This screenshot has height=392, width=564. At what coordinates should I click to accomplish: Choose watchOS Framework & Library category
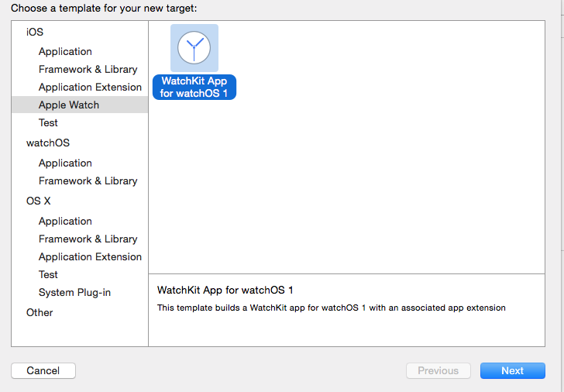pyautogui.click(x=88, y=181)
